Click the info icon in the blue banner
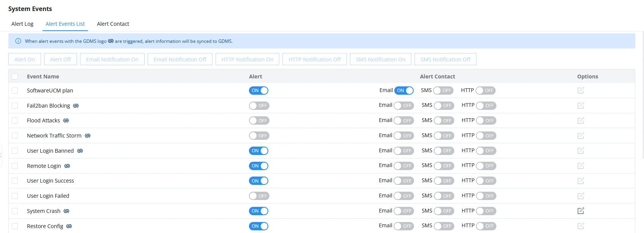The width and height of the screenshot is (644, 233). pos(18,41)
